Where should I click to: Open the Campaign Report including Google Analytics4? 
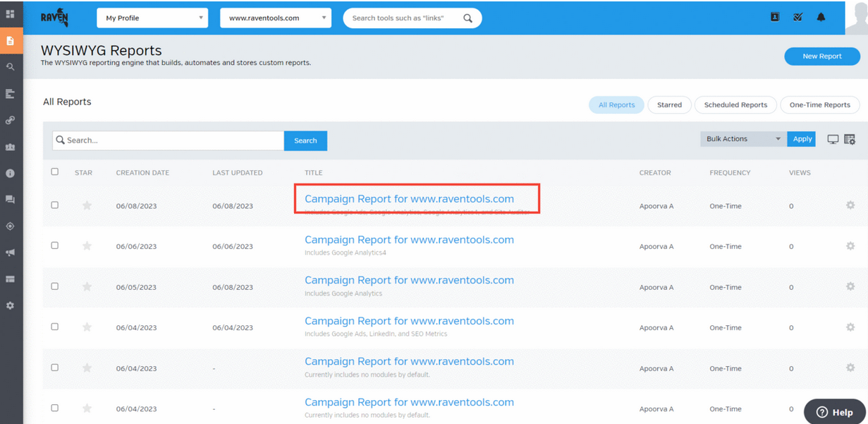409,240
